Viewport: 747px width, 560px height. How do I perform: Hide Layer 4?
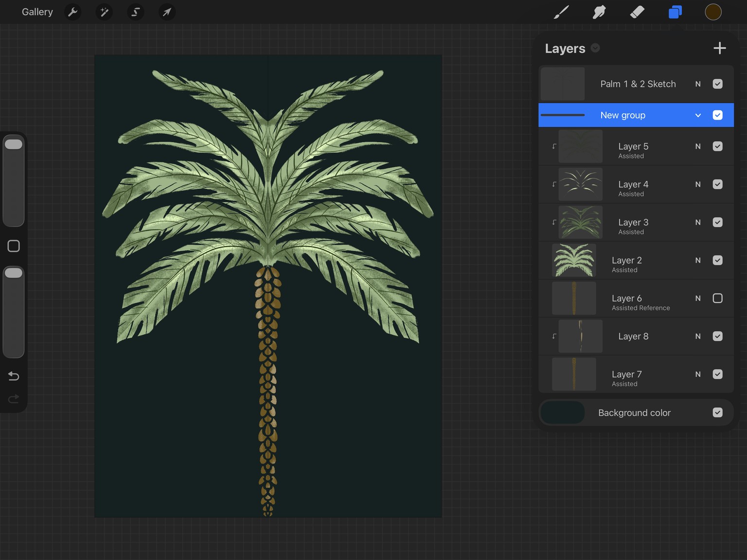click(x=717, y=184)
